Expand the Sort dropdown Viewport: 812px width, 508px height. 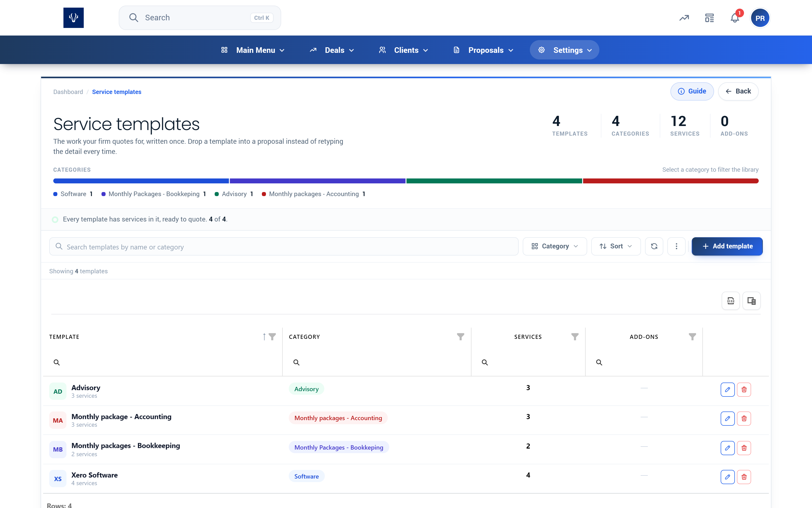pyautogui.click(x=616, y=246)
